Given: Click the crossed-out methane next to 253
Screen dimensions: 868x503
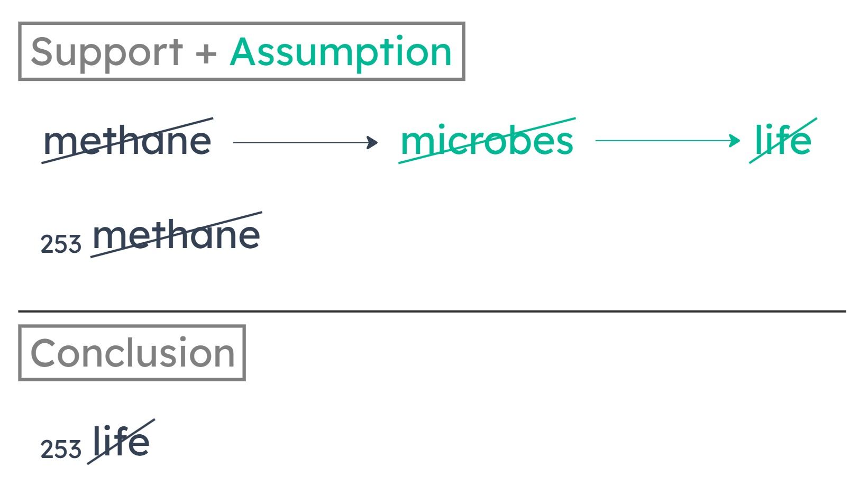Looking at the screenshot, I should [x=176, y=235].
